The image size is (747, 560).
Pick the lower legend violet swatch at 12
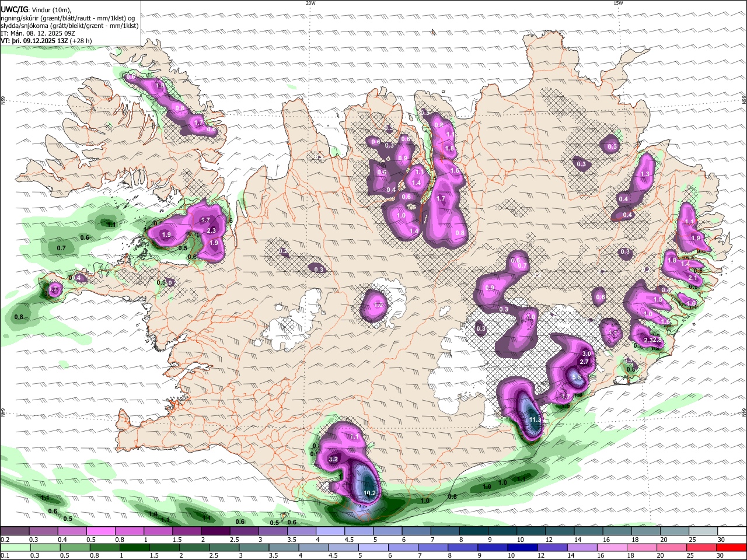[552, 547]
